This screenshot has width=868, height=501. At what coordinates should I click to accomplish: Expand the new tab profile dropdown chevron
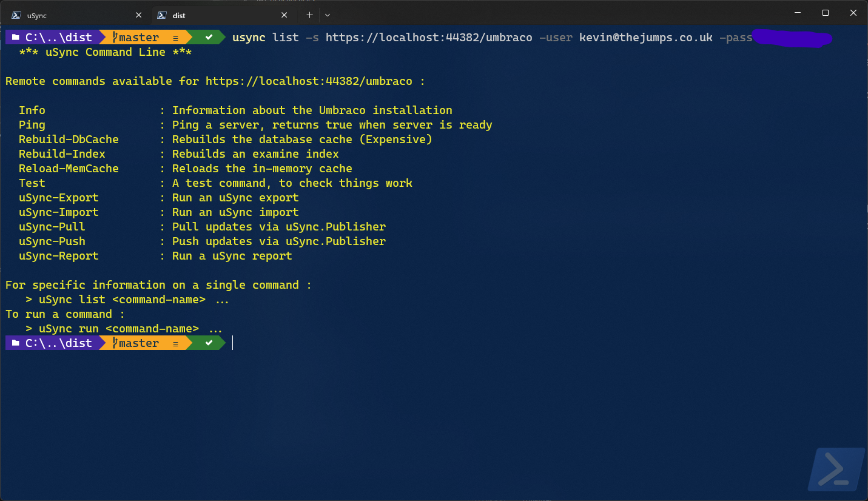pyautogui.click(x=328, y=15)
